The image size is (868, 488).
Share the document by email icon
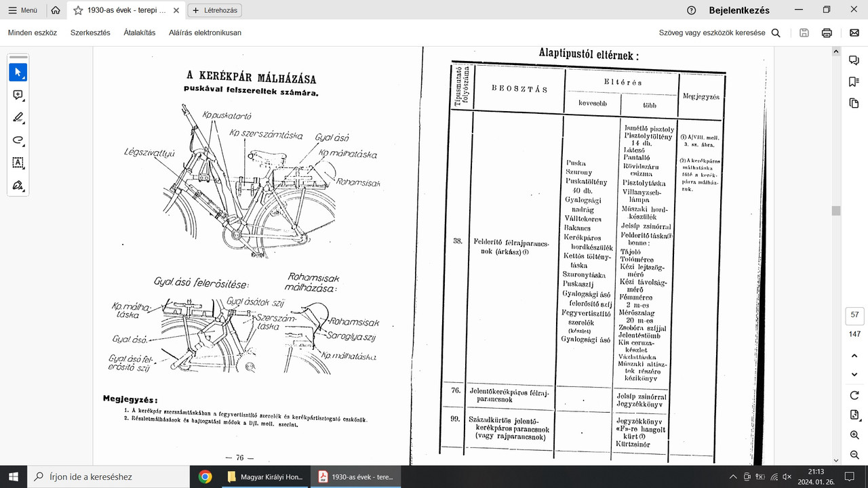[854, 33]
